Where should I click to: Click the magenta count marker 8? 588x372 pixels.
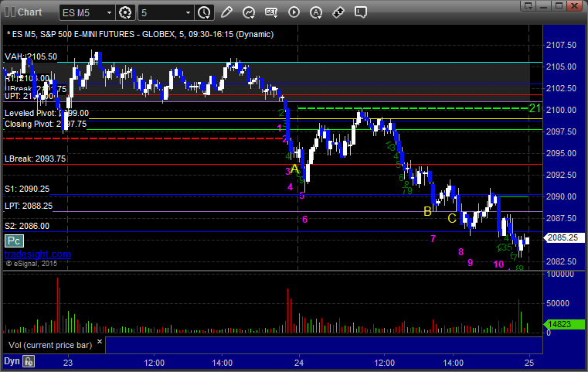461,252
